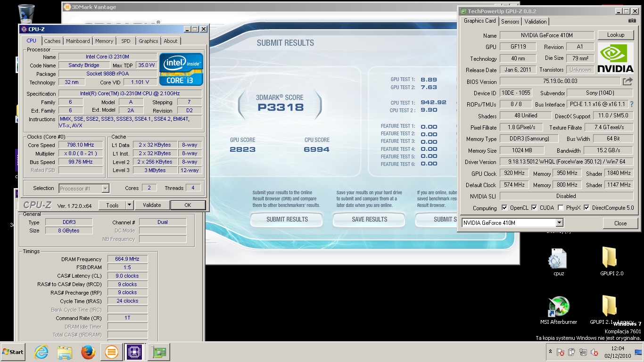Open Internet Explorer from the taskbar
Viewport: 644px width, 362px height.
coord(42,352)
